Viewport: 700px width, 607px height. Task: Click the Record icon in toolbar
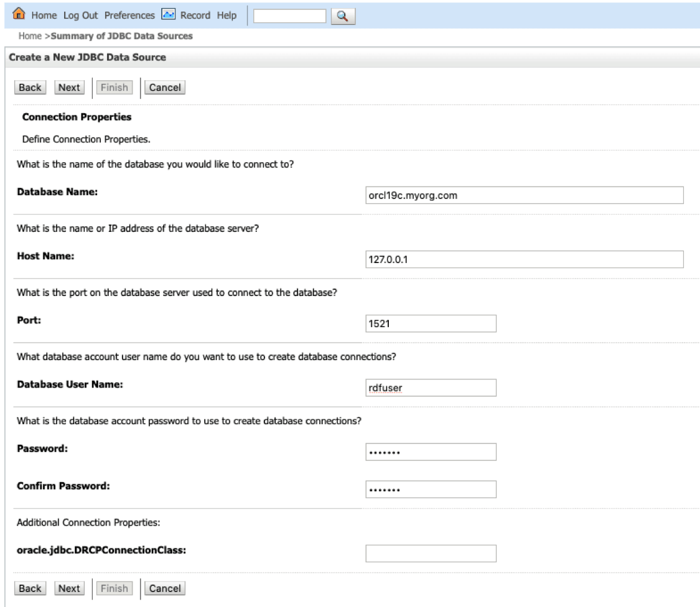coord(168,14)
